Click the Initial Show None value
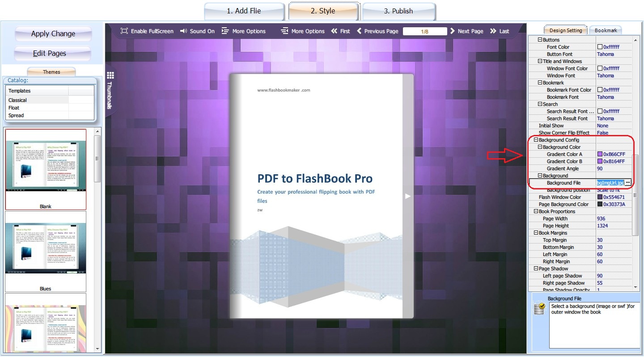The image size is (644, 357). coord(603,126)
